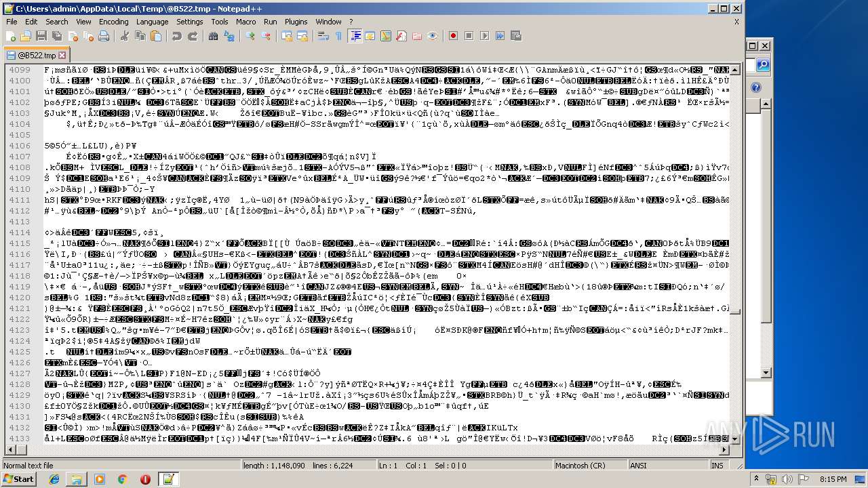Save the current recorded macro icon
Screen dimensions: 868x488
tap(516, 36)
